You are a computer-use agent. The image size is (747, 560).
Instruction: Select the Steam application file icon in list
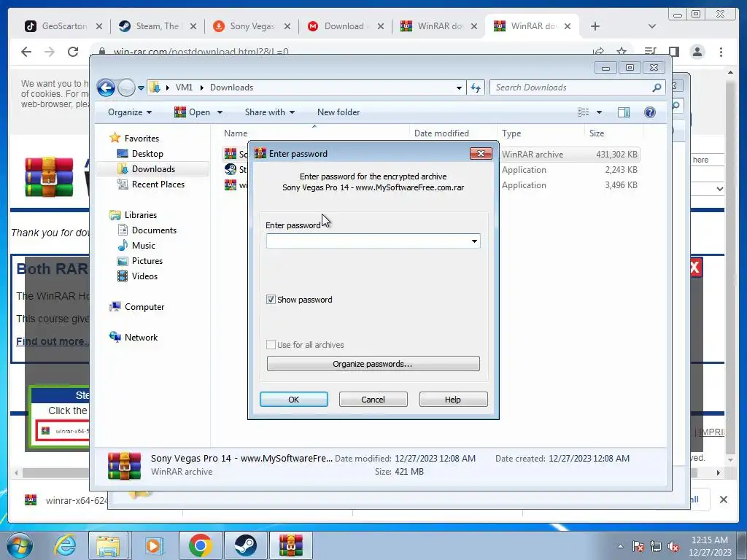click(x=231, y=169)
